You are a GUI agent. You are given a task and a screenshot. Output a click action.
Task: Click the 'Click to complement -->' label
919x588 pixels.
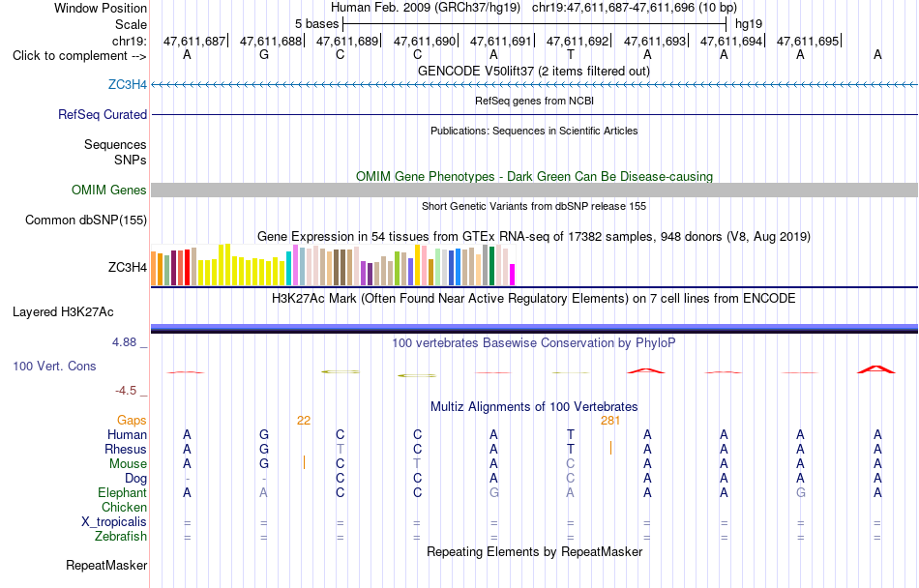click(x=79, y=56)
